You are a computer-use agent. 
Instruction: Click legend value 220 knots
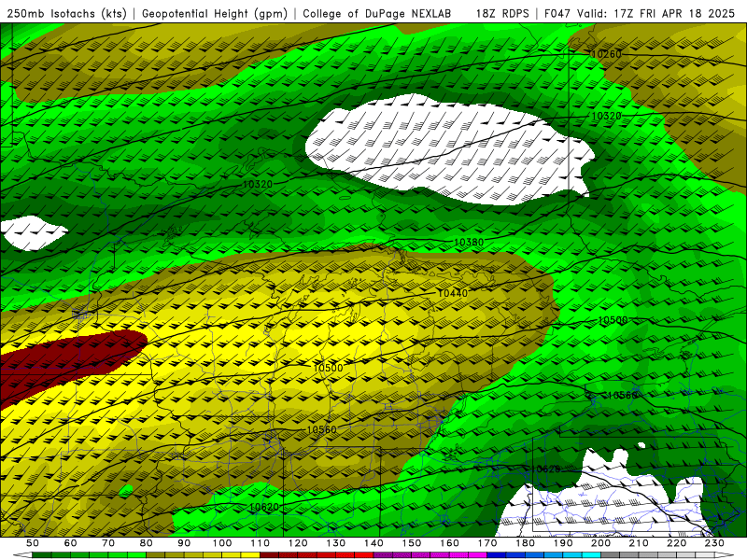click(x=677, y=543)
